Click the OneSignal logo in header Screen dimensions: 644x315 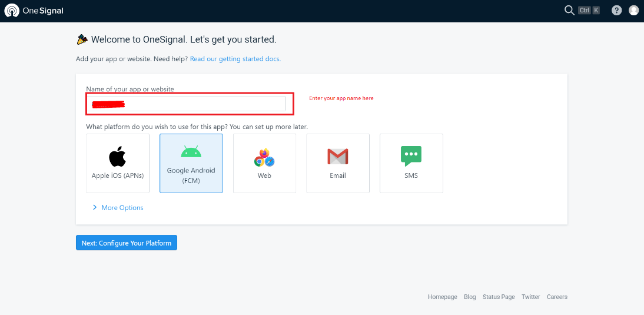(x=34, y=11)
